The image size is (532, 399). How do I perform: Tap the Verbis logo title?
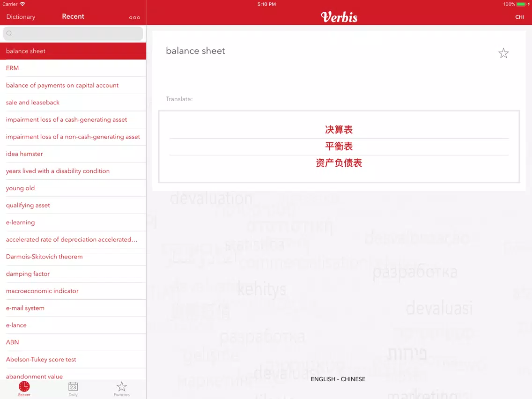point(339,17)
